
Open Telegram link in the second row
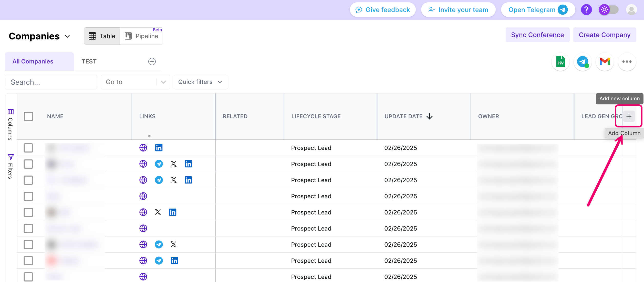coord(159,164)
